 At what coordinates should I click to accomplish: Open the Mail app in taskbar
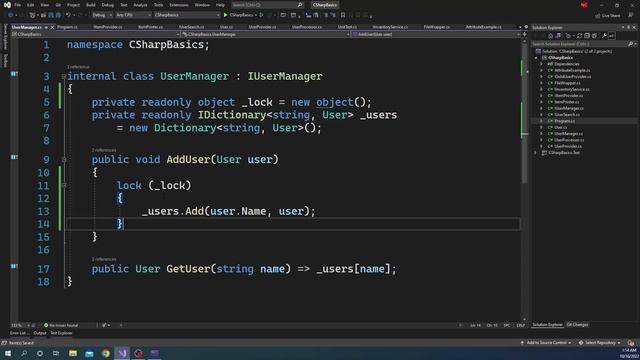(89, 353)
